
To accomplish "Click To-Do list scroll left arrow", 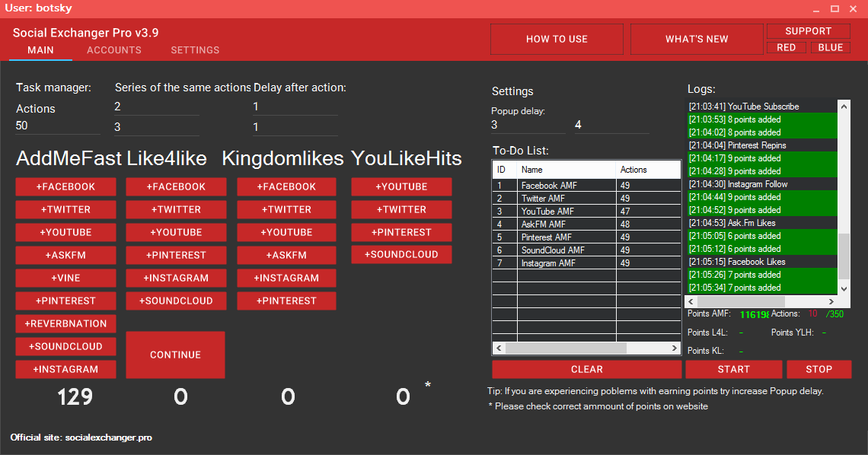I will (x=499, y=348).
